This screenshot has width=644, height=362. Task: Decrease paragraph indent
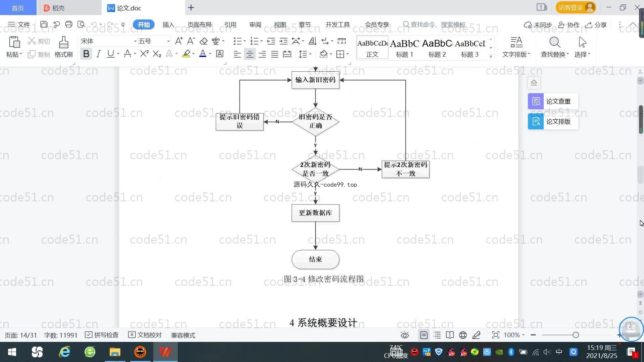(x=271, y=41)
